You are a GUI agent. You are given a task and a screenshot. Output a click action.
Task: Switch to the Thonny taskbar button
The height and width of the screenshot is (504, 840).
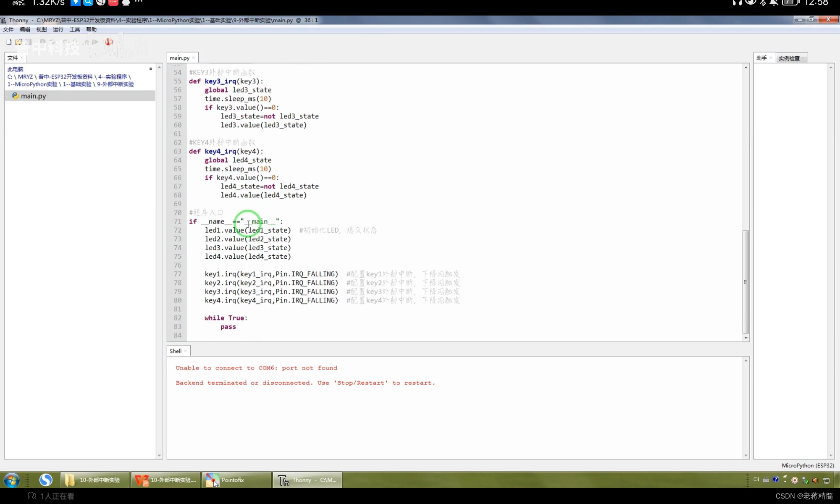307,480
